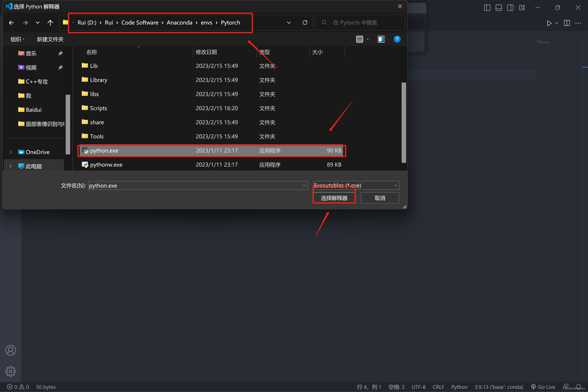588x392 pixels.
Task: Click the file list vertical scrollbar
Action: pyautogui.click(x=404, y=122)
